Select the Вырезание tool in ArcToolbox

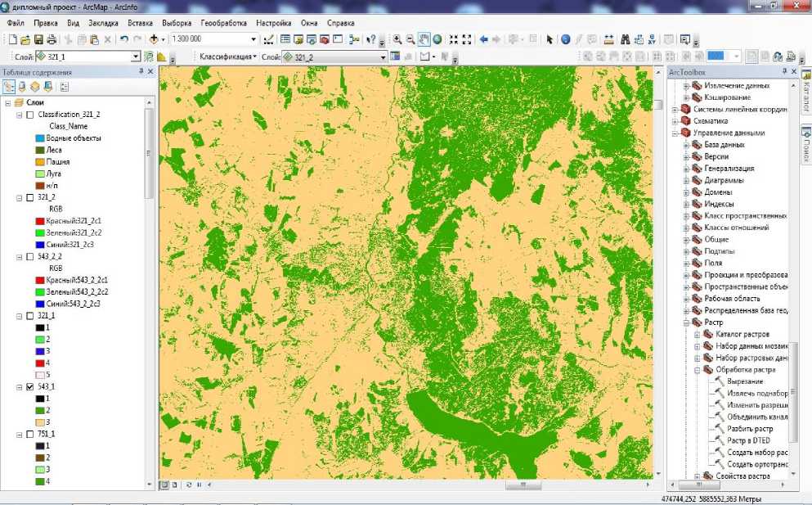tap(743, 381)
